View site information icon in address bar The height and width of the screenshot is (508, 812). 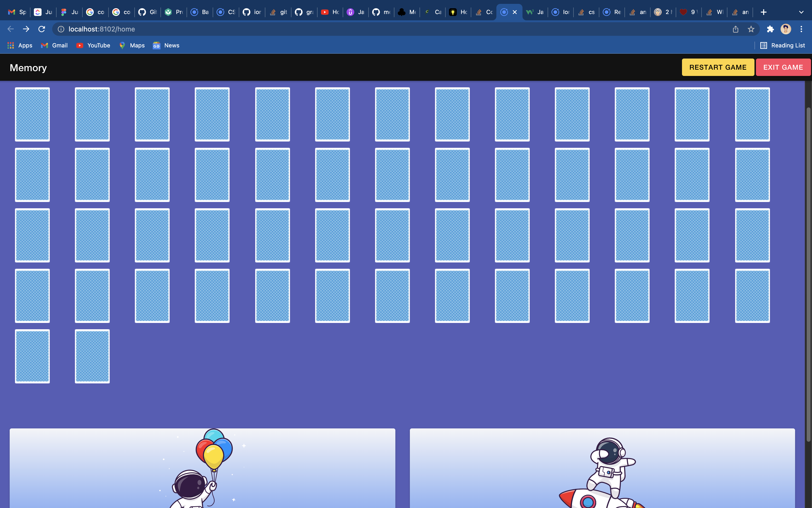pyautogui.click(x=61, y=29)
